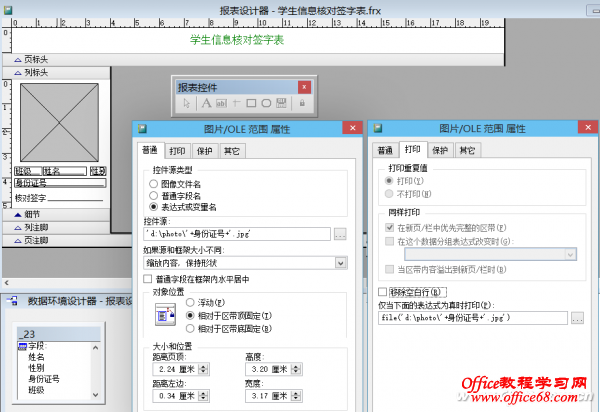The image size is (600, 412).
Task: Select the Field (abl) tool in 报表控件
Action: point(221,103)
